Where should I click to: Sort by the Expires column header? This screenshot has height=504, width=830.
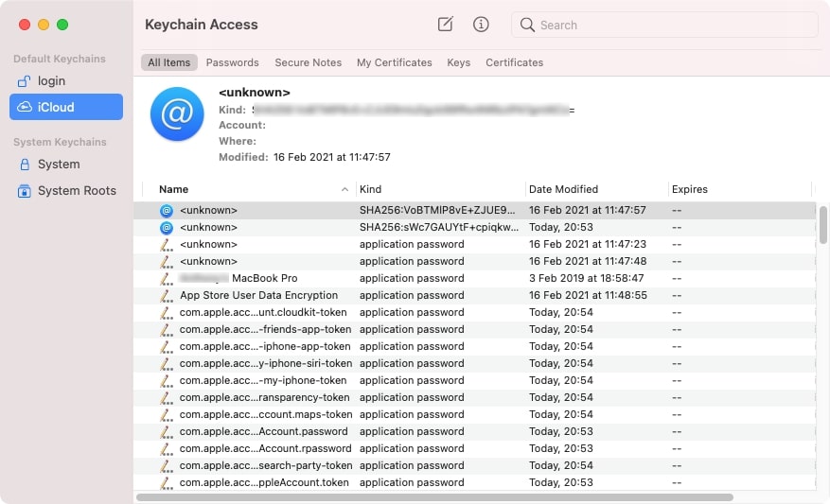(x=740, y=189)
